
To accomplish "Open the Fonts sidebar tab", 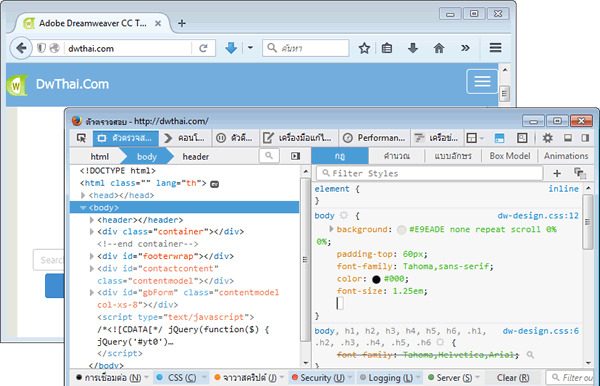I will click(453, 156).
